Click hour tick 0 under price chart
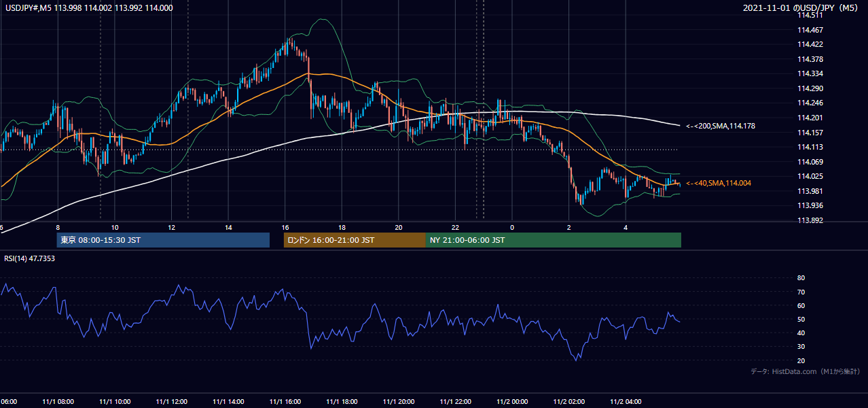The height and width of the screenshot is (408, 868). pos(512,228)
